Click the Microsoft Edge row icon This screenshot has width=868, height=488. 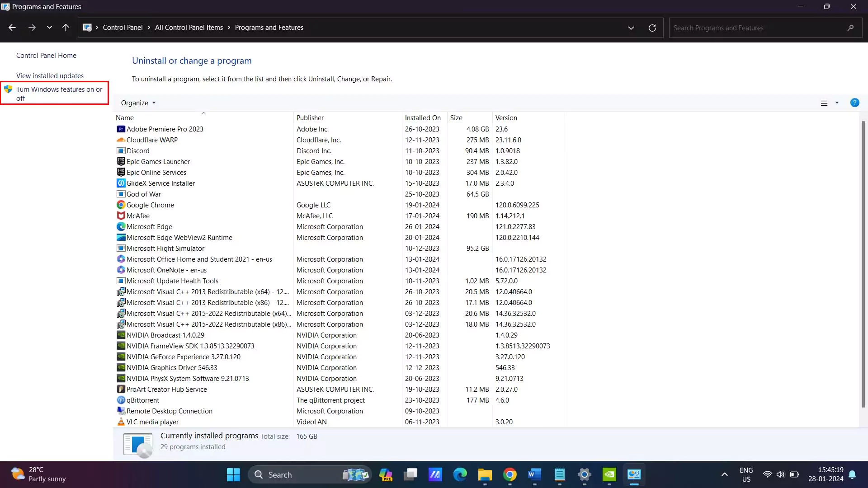click(121, 227)
